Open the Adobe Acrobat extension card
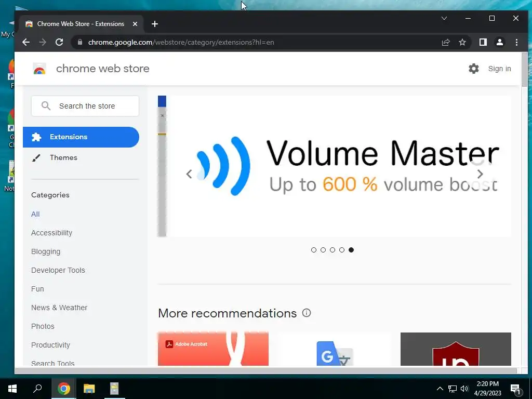This screenshot has width=532, height=399. [213, 349]
